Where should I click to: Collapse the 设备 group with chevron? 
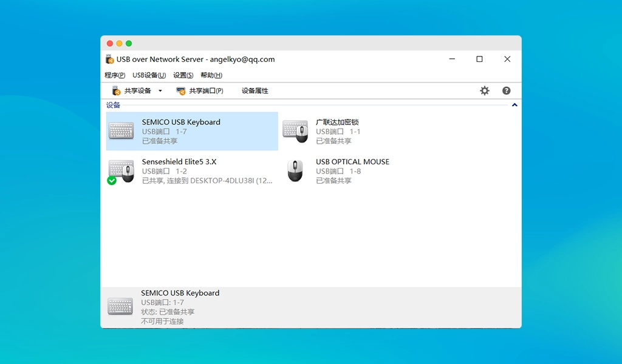(514, 105)
